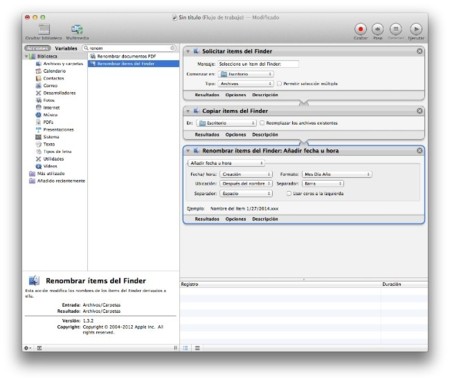Select the Texto category icon
The width and height of the screenshot is (450, 382).
[38, 144]
